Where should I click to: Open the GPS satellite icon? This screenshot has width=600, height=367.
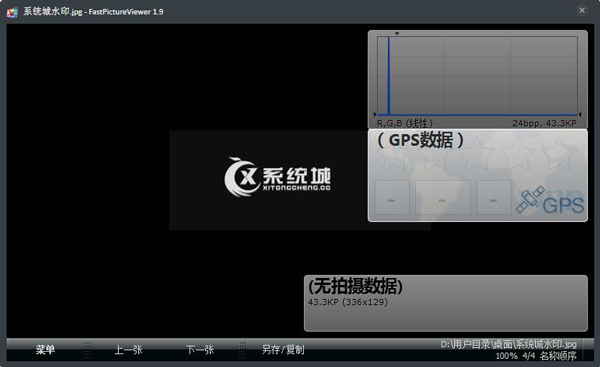pyautogui.click(x=530, y=199)
